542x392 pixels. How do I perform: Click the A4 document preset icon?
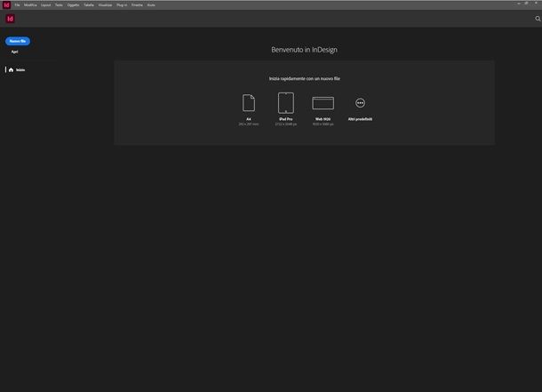[x=249, y=103]
